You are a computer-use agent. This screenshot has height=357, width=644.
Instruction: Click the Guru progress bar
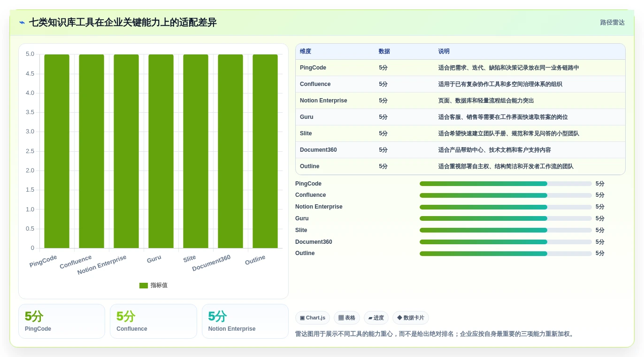[x=506, y=218]
